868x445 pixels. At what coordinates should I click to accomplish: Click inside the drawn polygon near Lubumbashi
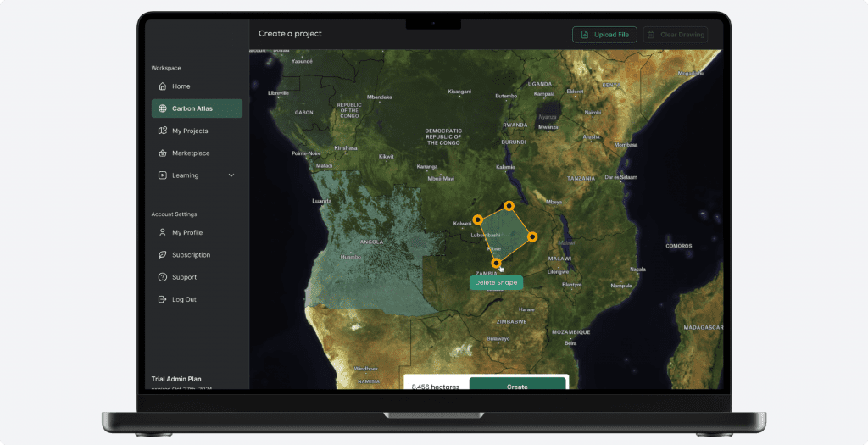[x=505, y=231]
